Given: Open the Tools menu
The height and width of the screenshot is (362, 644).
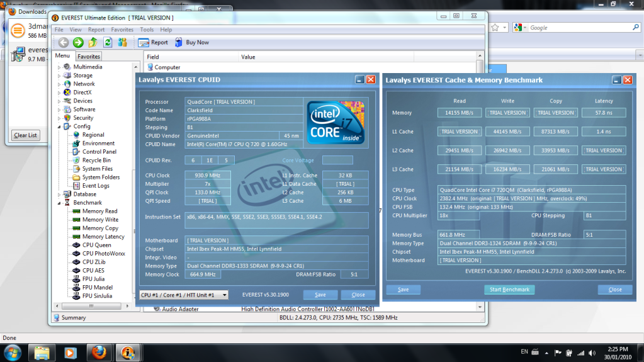Looking at the screenshot, I should [x=147, y=30].
